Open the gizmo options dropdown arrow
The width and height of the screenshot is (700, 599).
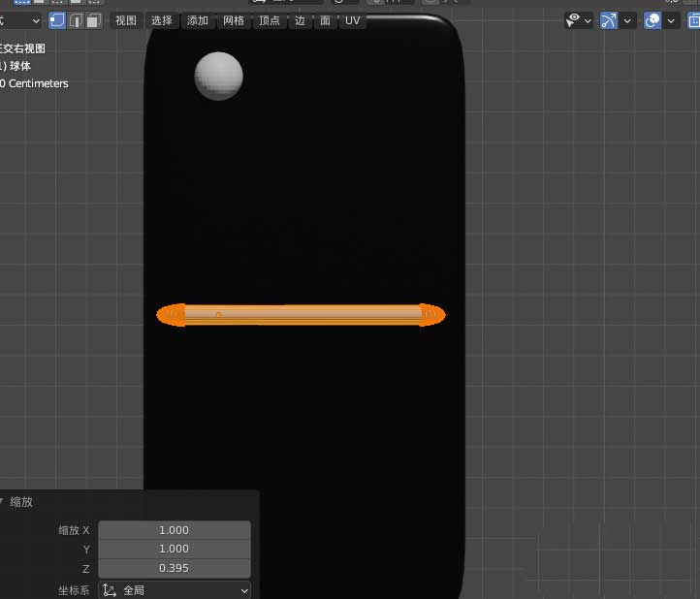pos(627,20)
